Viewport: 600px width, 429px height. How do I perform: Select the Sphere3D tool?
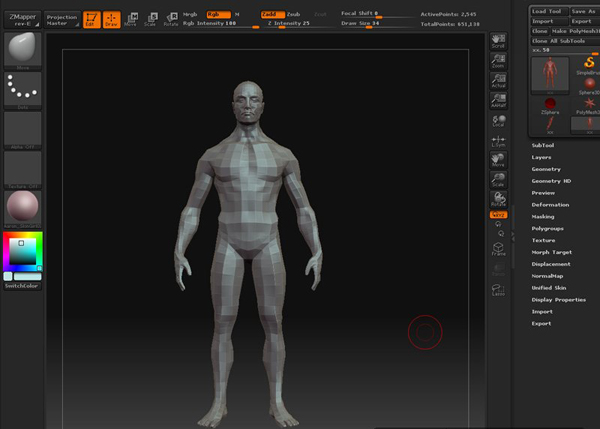pos(589,86)
